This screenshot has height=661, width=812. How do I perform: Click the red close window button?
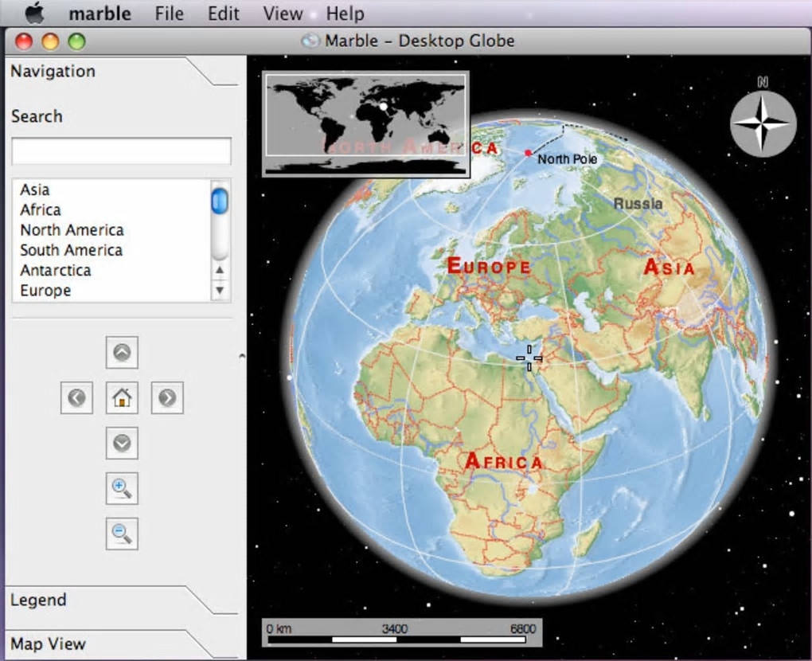point(24,41)
